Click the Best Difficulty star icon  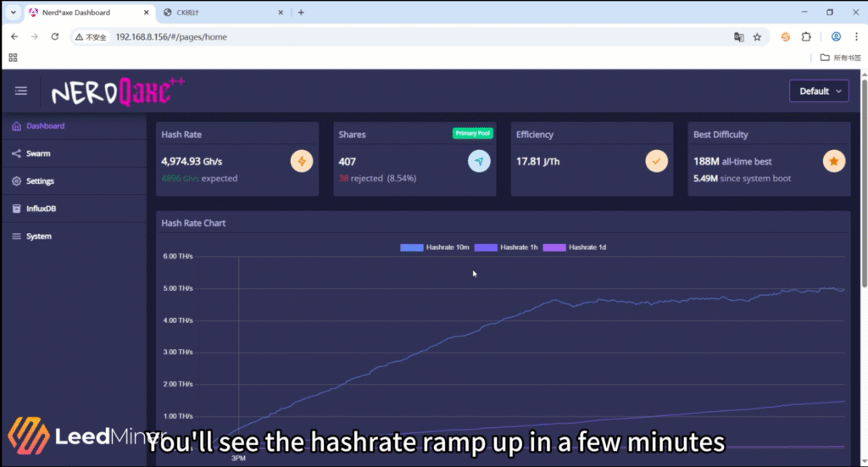[833, 161]
